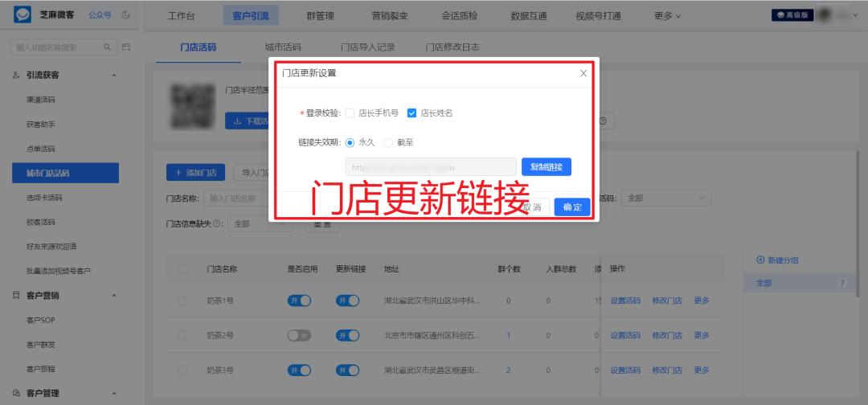Viewport: 868px width, 405px height.
Task: Click the sidebar search magnifier icon
Action: [108, 47]
